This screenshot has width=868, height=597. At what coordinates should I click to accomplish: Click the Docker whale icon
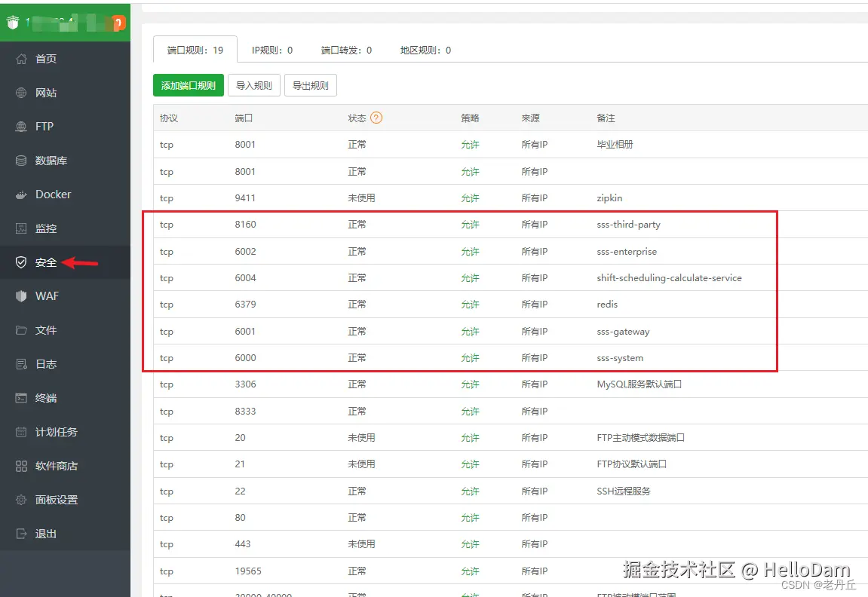coord(21,194)
